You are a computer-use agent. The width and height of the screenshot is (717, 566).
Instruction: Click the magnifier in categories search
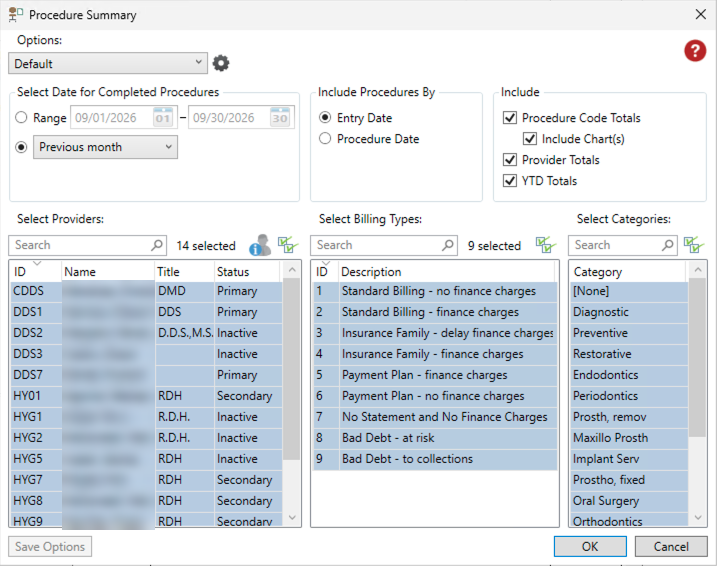(x=668, y=245)
